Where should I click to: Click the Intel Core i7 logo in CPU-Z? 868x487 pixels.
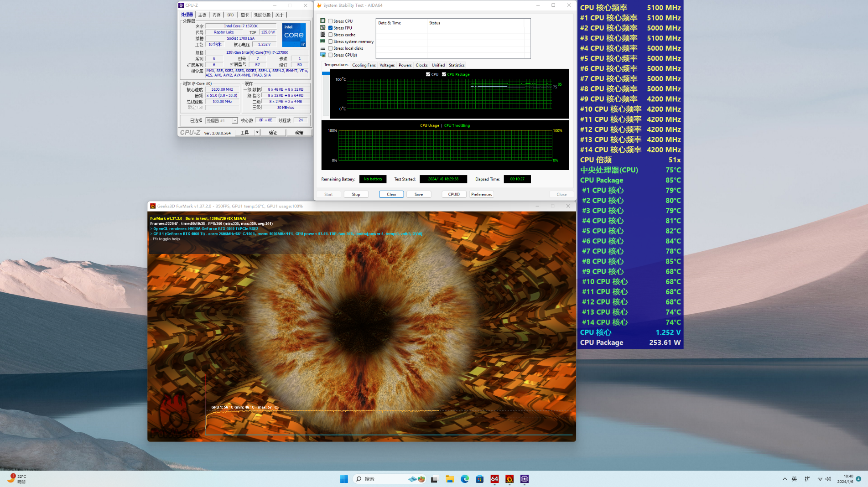(294, 35)
